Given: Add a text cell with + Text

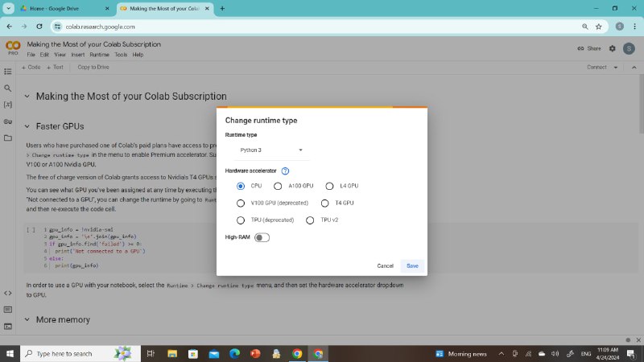Looking at the screenshot, I should (x=55, y=67).
